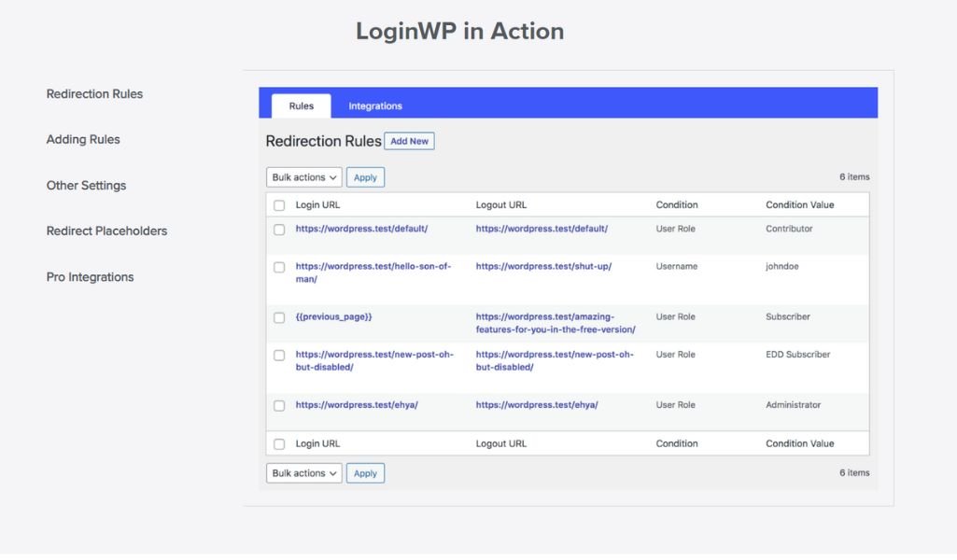Click the bottom Apply button
The width and height of the screenshot is (957, 560).
click(365, 473)
